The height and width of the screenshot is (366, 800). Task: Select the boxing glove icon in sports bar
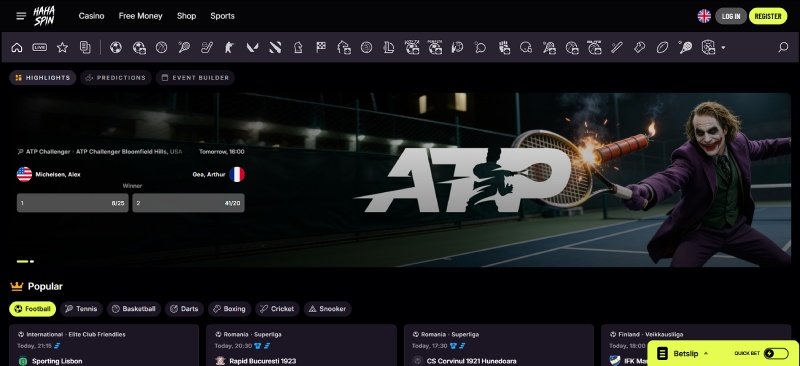(639, 47)
